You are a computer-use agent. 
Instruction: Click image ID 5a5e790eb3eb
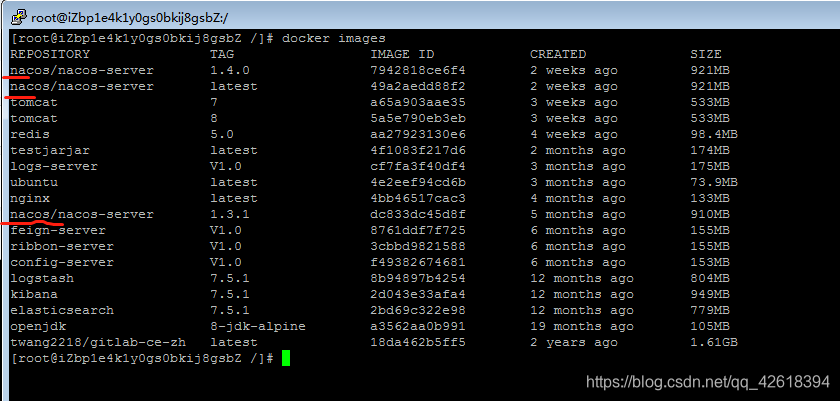[418, 118]
